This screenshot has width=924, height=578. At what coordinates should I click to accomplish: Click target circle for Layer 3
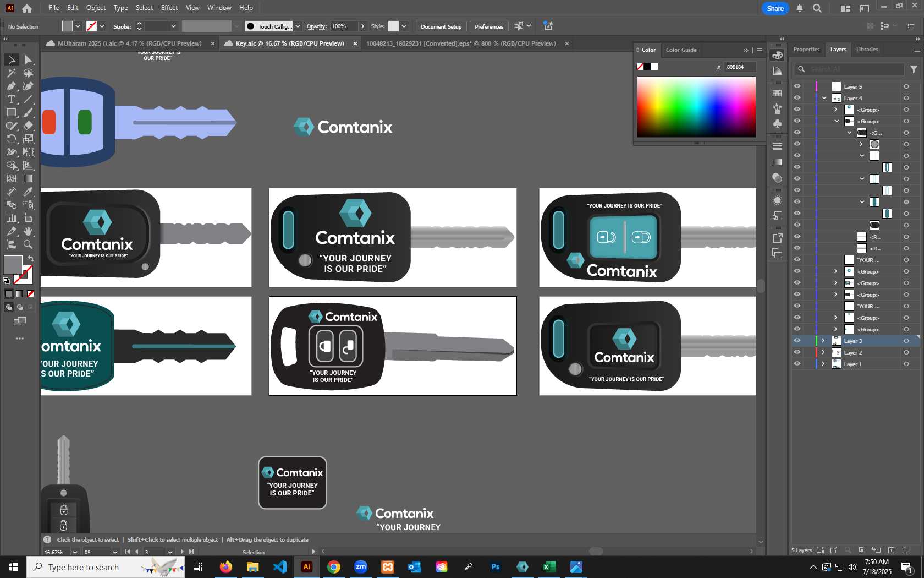coord(906,341)
